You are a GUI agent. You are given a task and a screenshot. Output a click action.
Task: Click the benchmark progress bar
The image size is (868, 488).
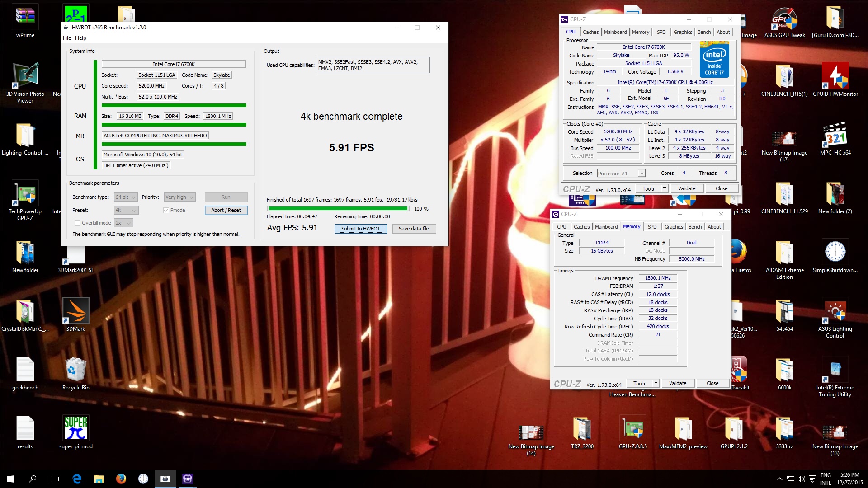338,209
